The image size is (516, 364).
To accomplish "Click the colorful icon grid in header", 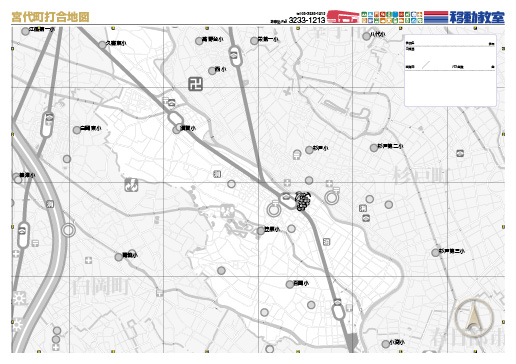I will point(392,17).
